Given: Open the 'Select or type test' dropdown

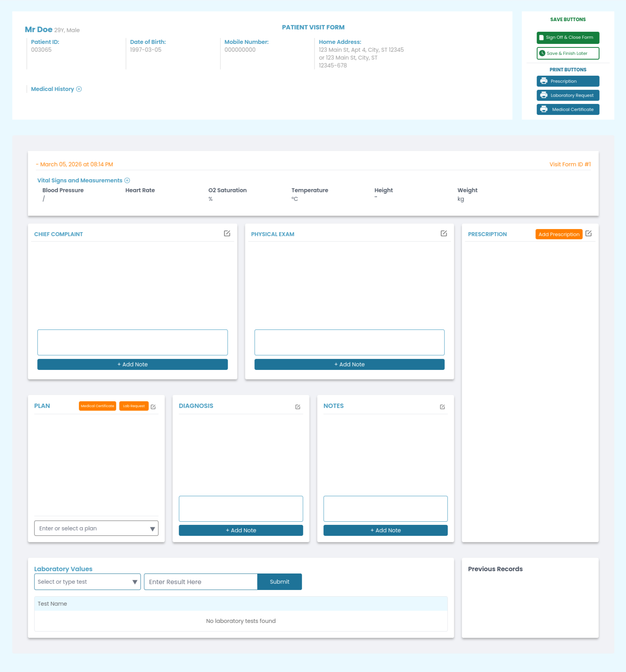Looking at the screenshot, I should [87, 582].
